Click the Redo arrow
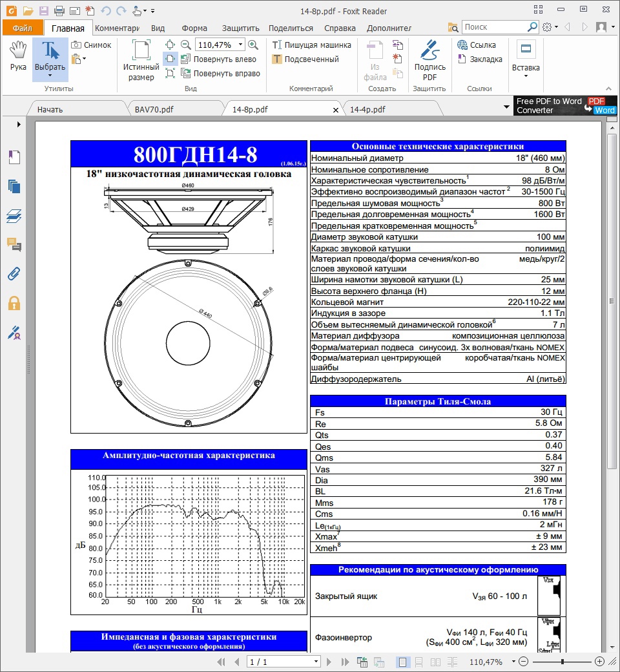620x672 pixels. pos(121,11)
